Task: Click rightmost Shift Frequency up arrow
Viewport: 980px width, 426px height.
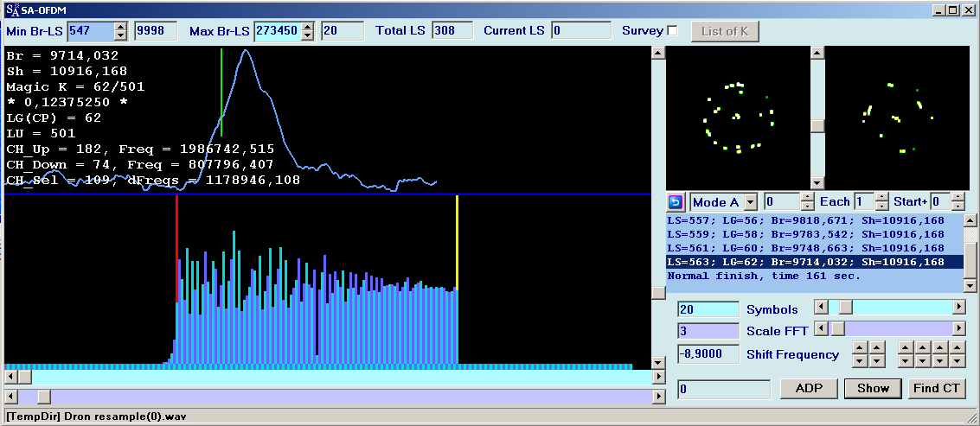Action: (958, 348)
